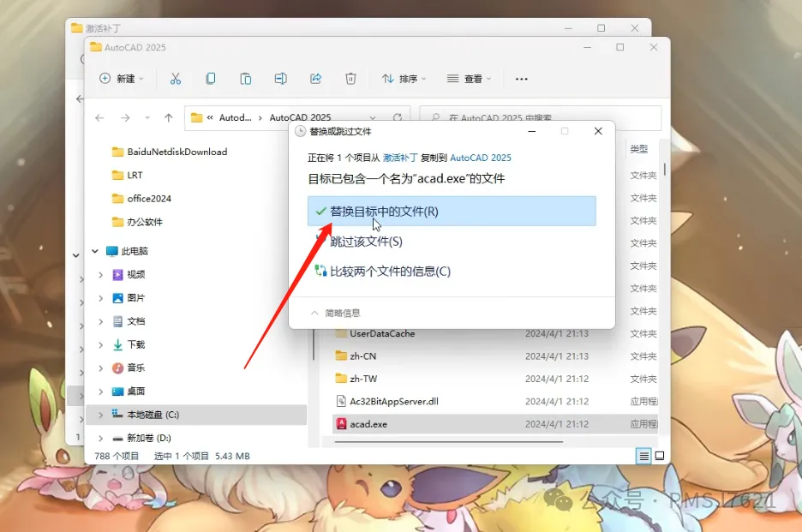This screenshot has height=532, width=802.
Task: Click the Cut scissors icon in toolbar
Action: point(176,78)
